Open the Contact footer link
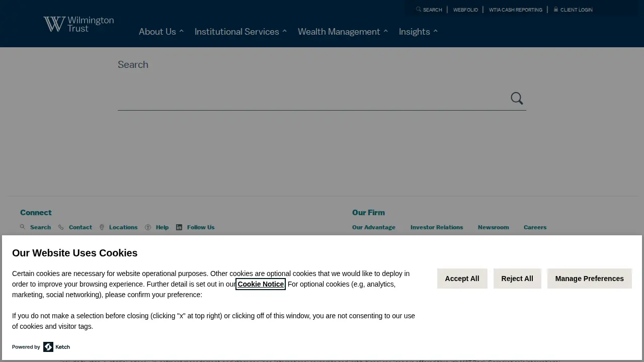 pos(80,227)
